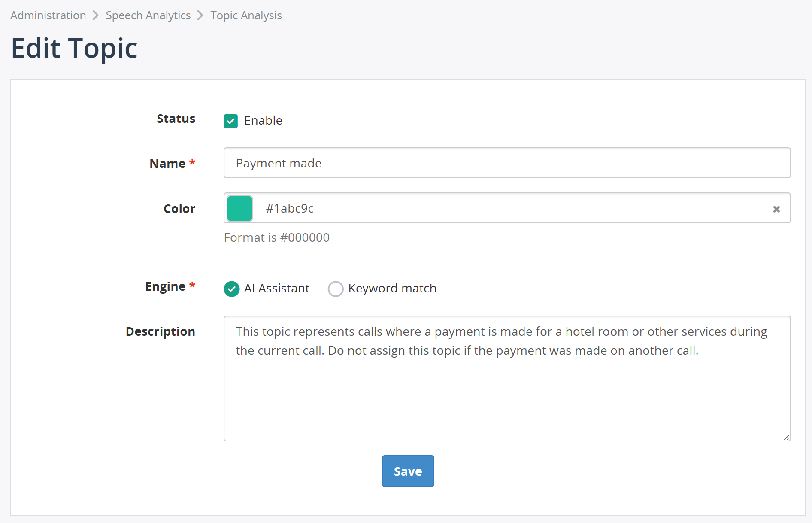
Task: Select the AI Assistant engine option
Action: [232, 289]
